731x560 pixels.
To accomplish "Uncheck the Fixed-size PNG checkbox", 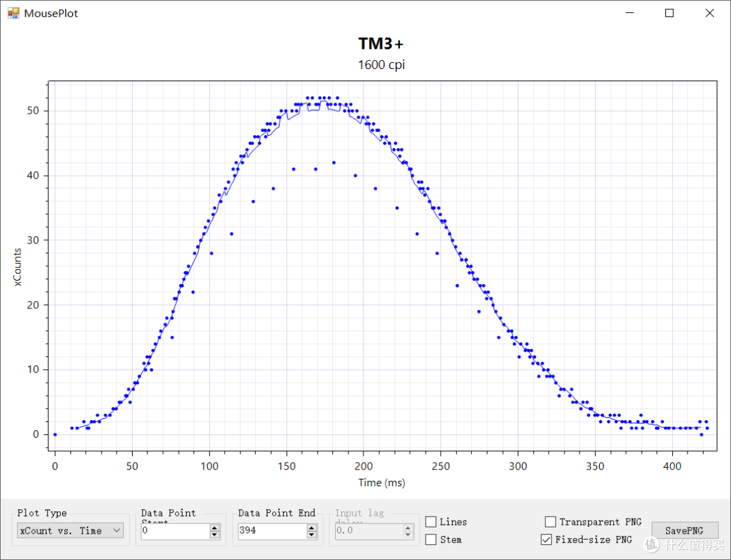I will (x=546, y=540).
